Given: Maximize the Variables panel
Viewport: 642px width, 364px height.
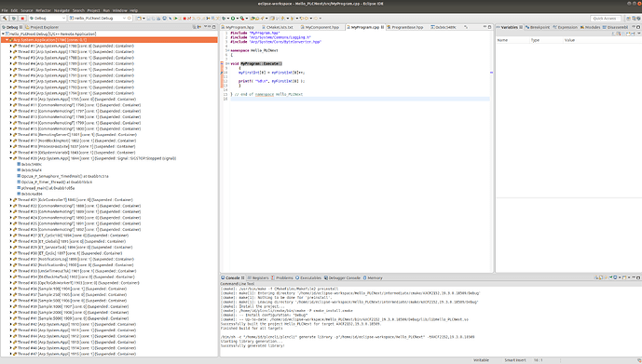Looking at the screenshot, I should point(638,27).
